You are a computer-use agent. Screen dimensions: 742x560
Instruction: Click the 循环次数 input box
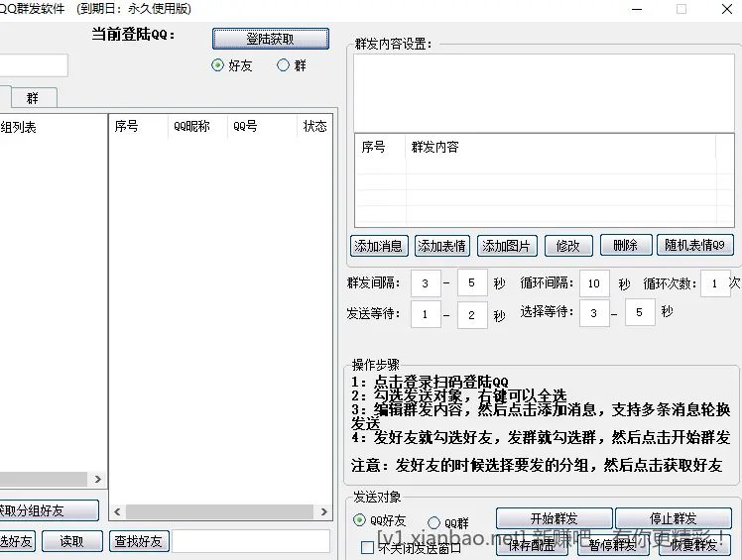(714, 283)
